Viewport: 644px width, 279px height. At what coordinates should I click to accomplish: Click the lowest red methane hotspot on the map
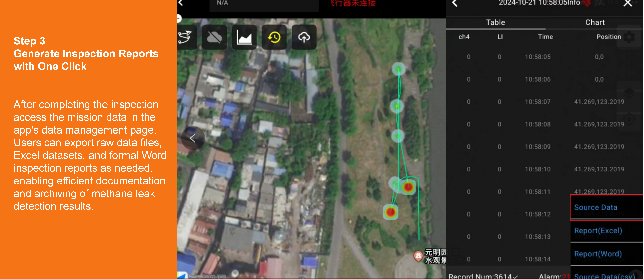coord(391,212)
